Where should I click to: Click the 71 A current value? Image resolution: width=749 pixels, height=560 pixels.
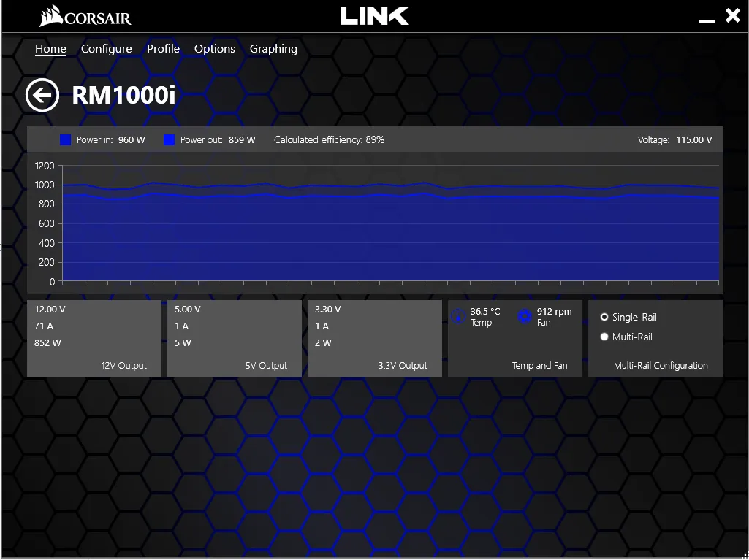pos(44,326)
